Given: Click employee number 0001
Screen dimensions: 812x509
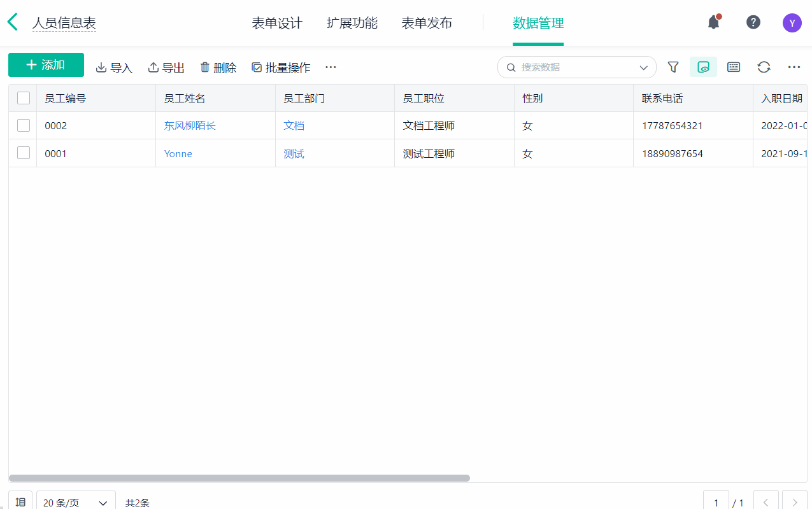Looking at the screenshot, I should [x=55, y=153].
